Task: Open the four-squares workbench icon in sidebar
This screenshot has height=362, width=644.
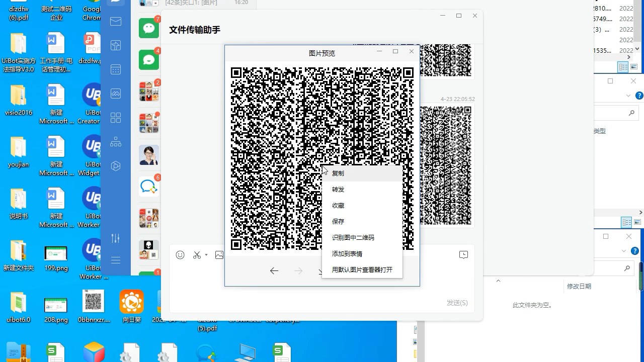Action: coord(116,118)
